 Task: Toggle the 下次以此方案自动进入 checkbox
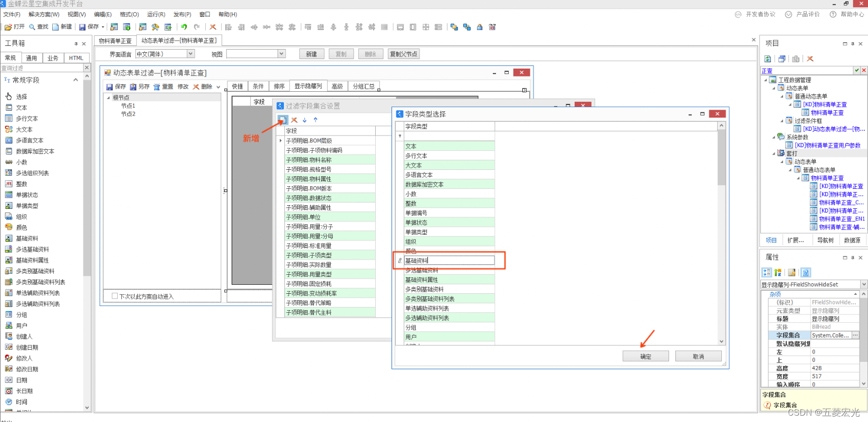click(115, 296)
